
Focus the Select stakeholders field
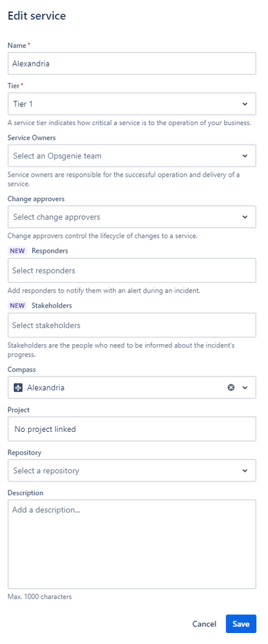click(x=131, y=326)
